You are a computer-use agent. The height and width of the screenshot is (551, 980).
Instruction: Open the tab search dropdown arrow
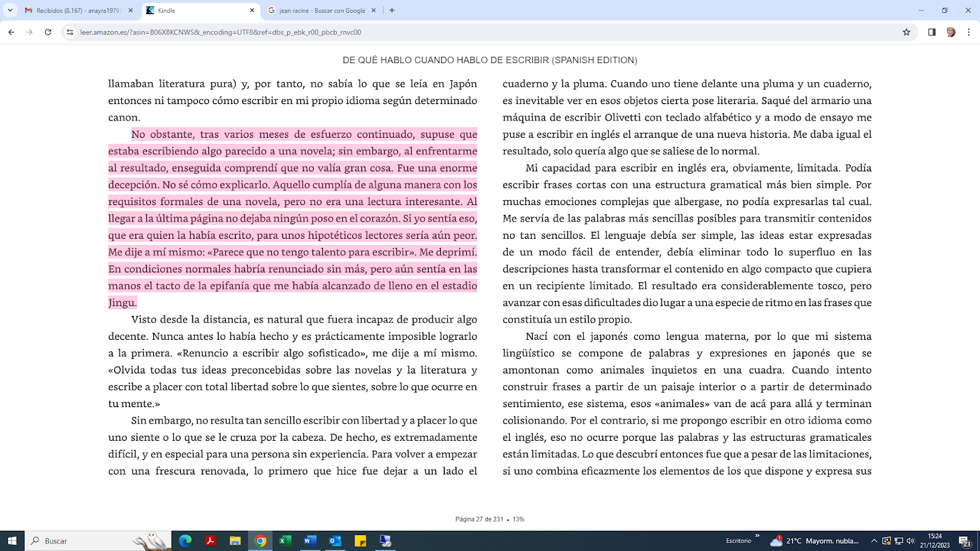(10, 10)
